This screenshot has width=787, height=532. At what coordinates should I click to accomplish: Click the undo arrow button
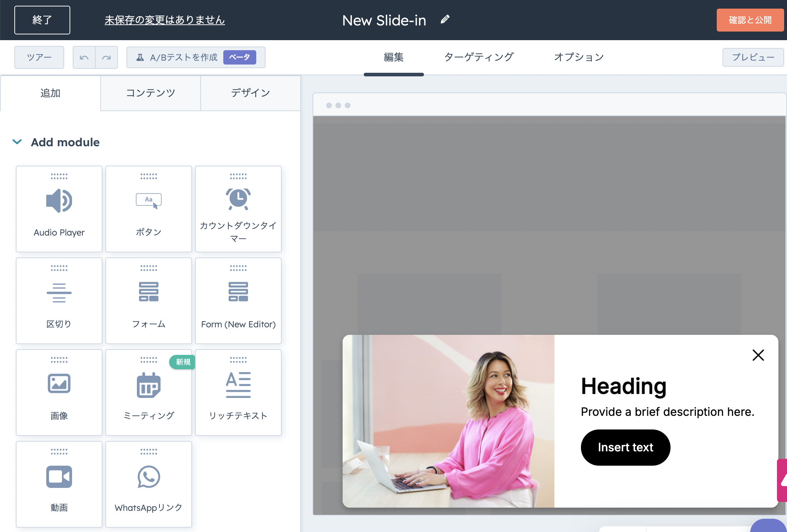84,57
